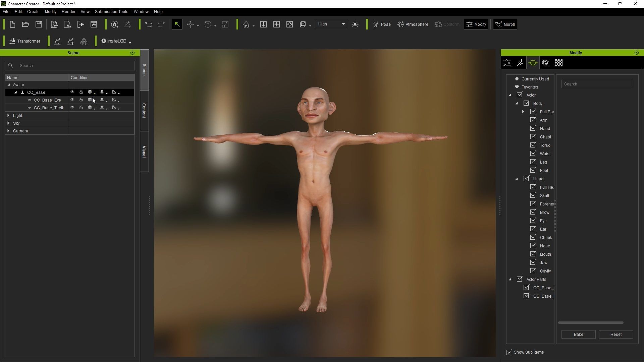Uncheck the Arm morph checkbox
Screen dimensions: 644x362
pos(533,120)
